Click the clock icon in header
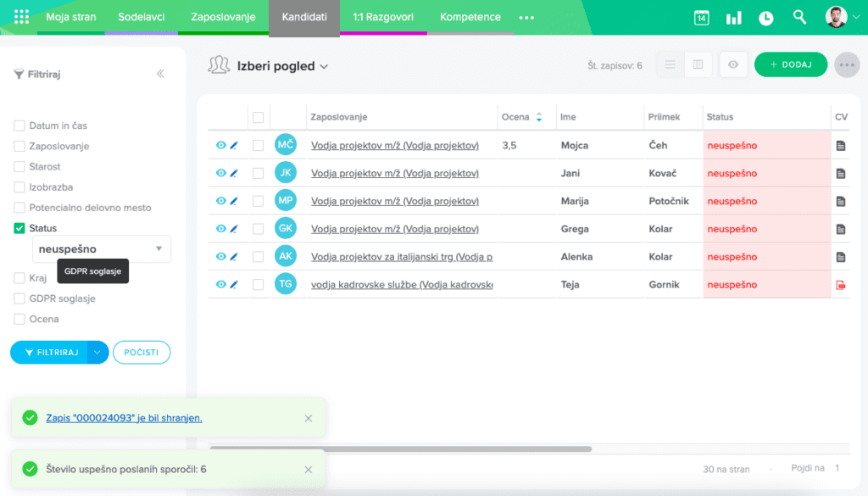 point(765,18)
